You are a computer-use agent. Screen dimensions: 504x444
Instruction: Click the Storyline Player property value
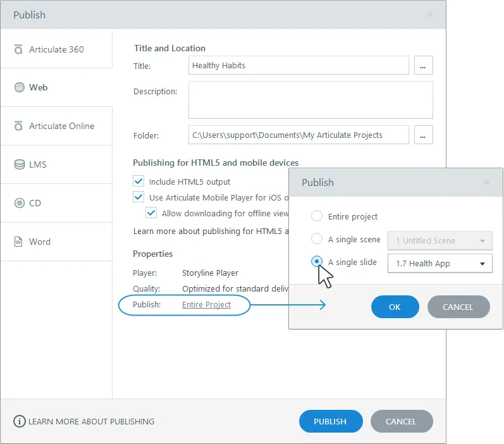pyautogui.click(x=210, y=273)
